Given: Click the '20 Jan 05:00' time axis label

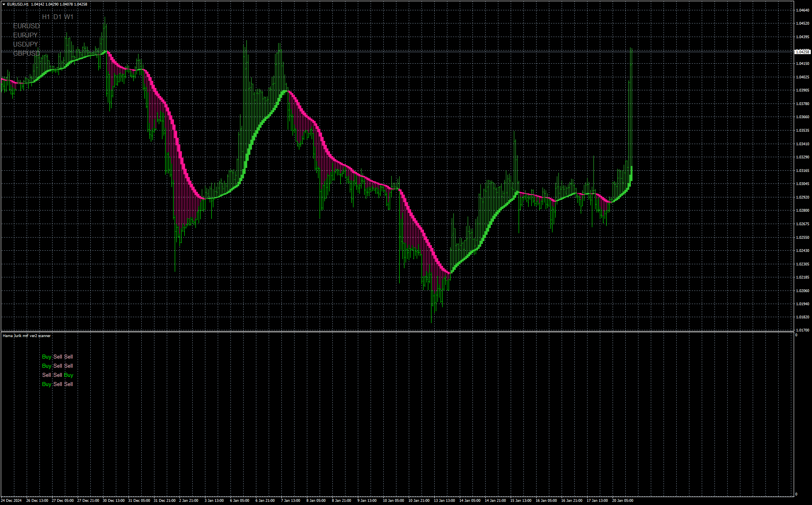Looking at the screenshot, I should (x=623, y=501).
